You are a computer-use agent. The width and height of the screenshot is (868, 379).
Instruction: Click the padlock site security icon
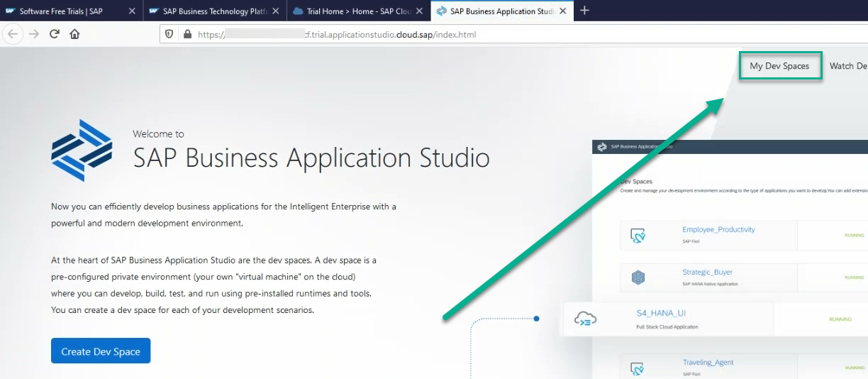tap(187, 34)
